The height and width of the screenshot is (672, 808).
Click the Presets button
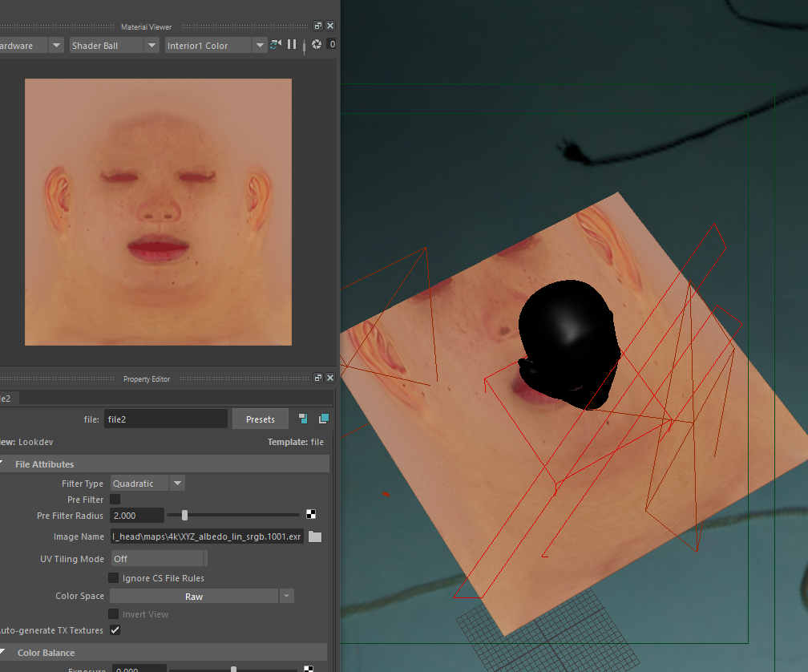[x=261, y=419]
